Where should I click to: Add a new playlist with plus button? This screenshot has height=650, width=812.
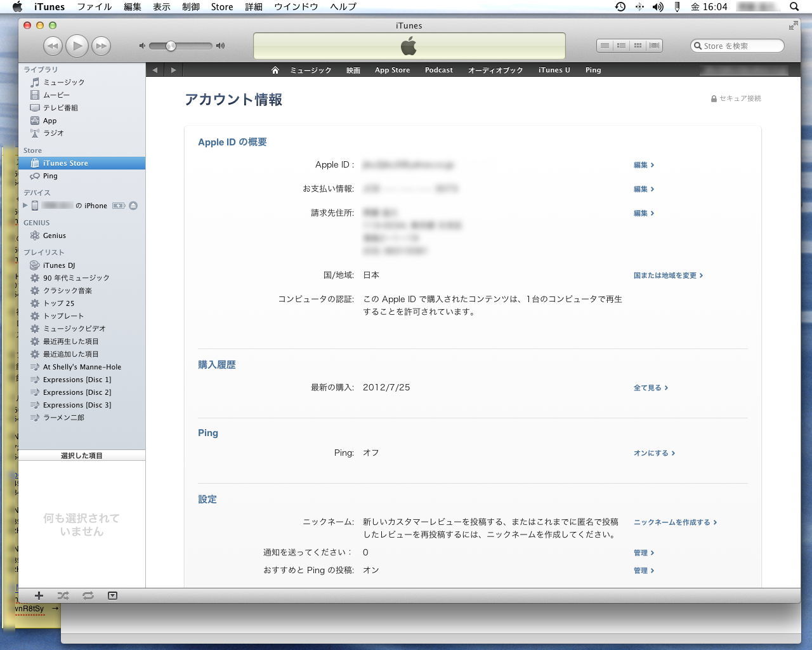39,595
